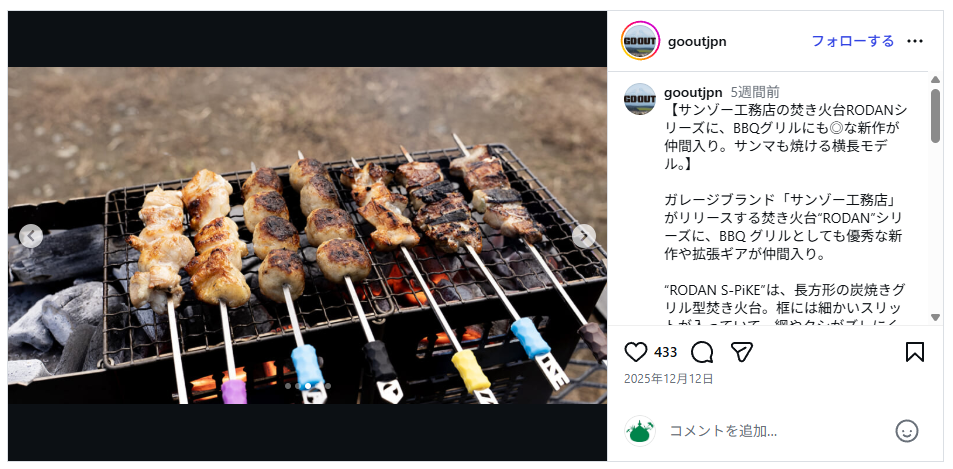Click the caption scrollbar down arrow

[x=935, y=317]
